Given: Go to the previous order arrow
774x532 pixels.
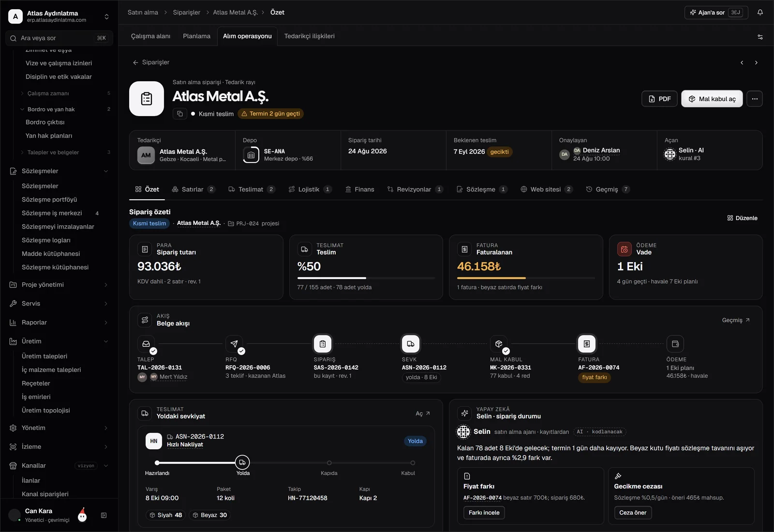Looking at the screenshot, I should pos(742,63).
